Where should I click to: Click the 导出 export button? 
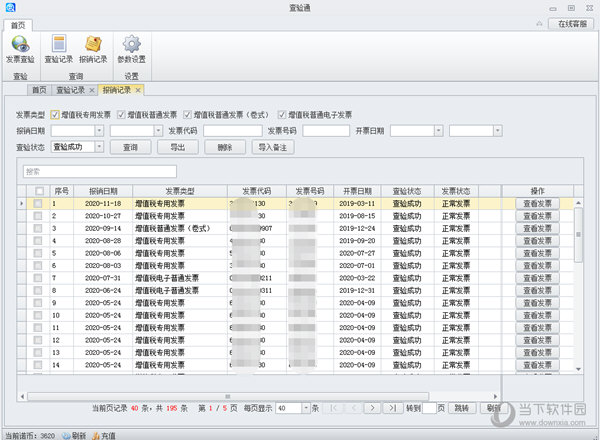(178, 147)
